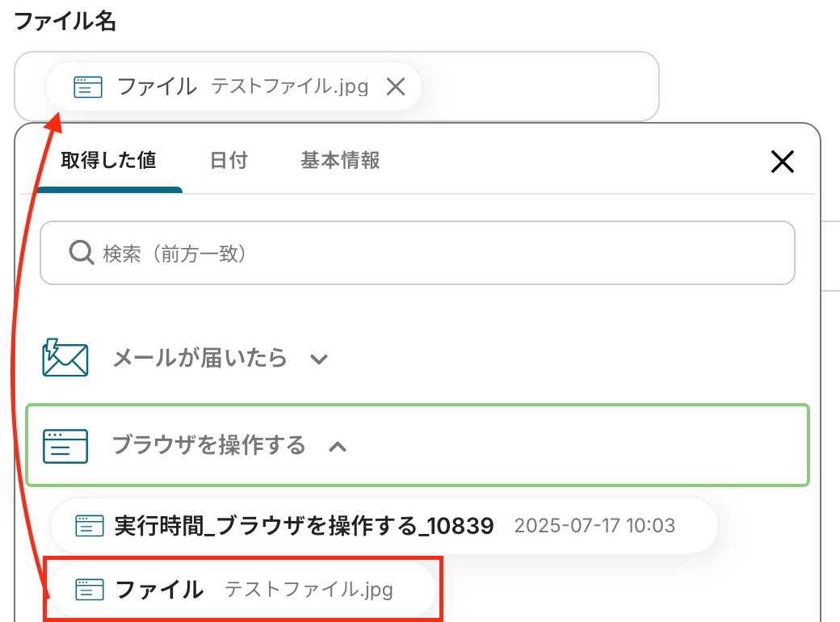Click the icon on the 実行時間 list item
Viewport: 840px width, 622px height.
[90, 527]
